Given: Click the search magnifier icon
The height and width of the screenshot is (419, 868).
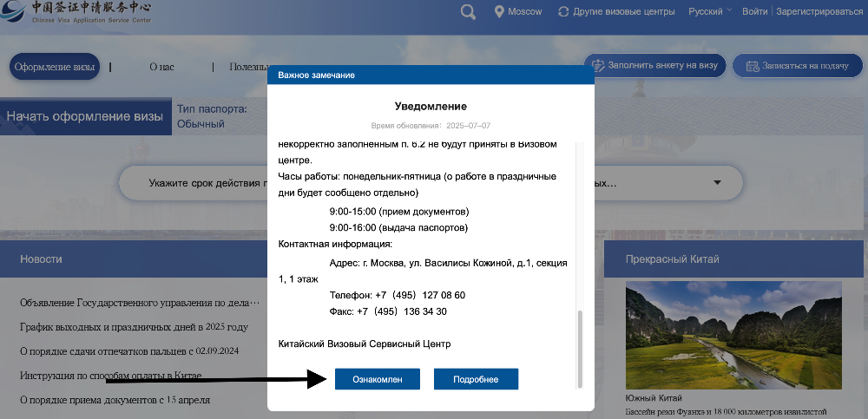Looking at the screenshot, I should 468,12.
